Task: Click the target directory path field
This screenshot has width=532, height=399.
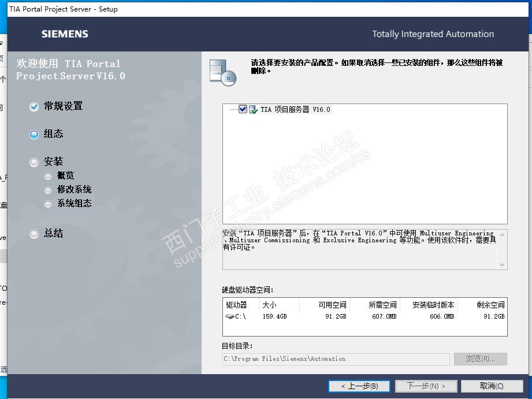Action: click(336, 359)
